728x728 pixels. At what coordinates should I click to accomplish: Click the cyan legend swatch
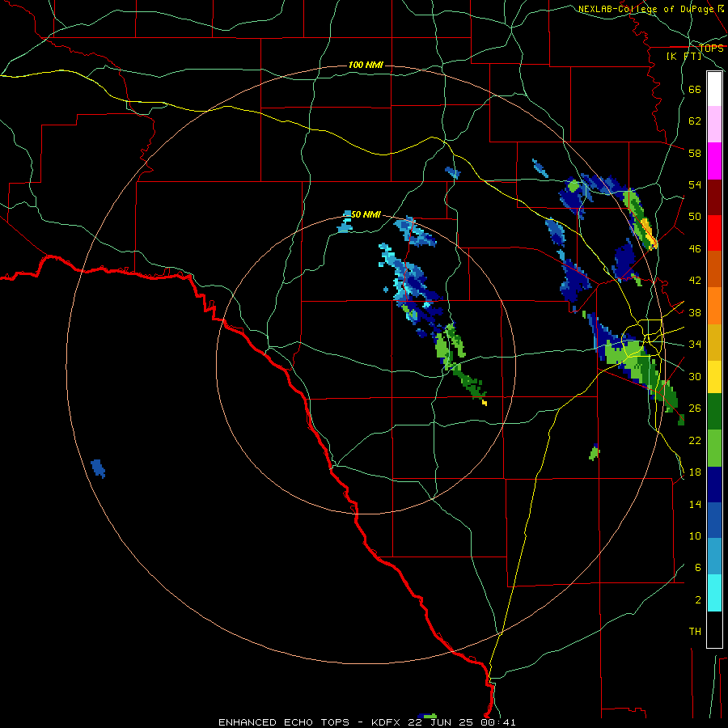pos(714,593)
